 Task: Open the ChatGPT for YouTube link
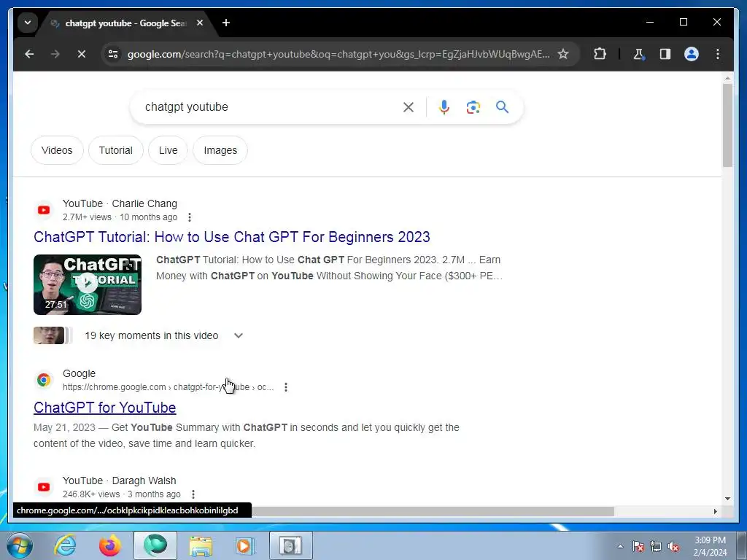point(105,408)
